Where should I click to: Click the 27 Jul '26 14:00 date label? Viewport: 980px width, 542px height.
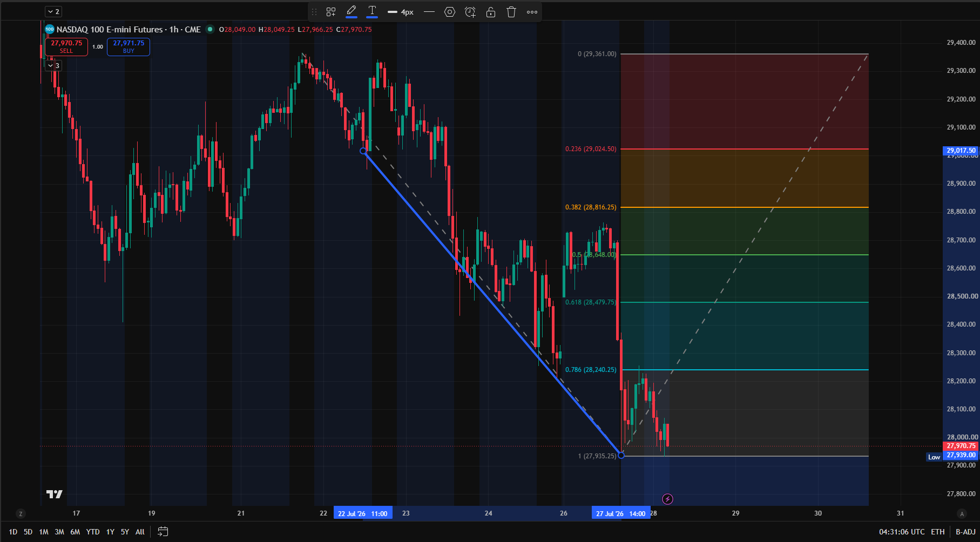tap(621, 513)
